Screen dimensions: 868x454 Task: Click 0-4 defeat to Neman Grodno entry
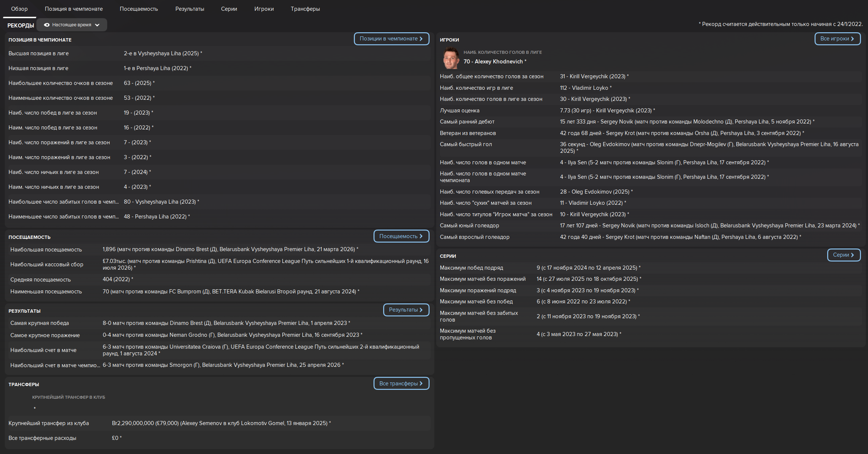[x=232, y=335]
